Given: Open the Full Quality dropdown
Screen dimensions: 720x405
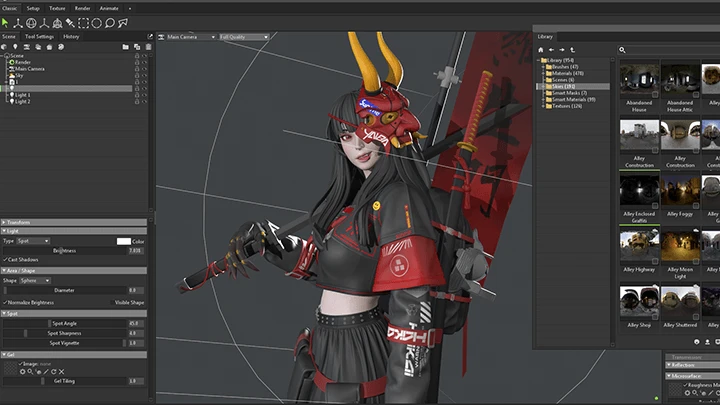Looking at the screenshot, I should (x=244, y=37).
